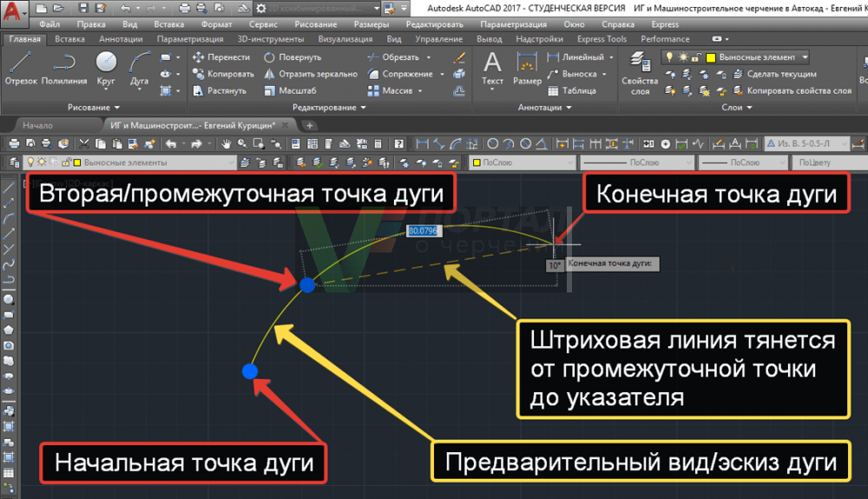Image resolution: width=868 pixels, height=499 pixels.
Task: Toggle lock icon in lower layer toolbar dropdown
Action: click(67, 162)
